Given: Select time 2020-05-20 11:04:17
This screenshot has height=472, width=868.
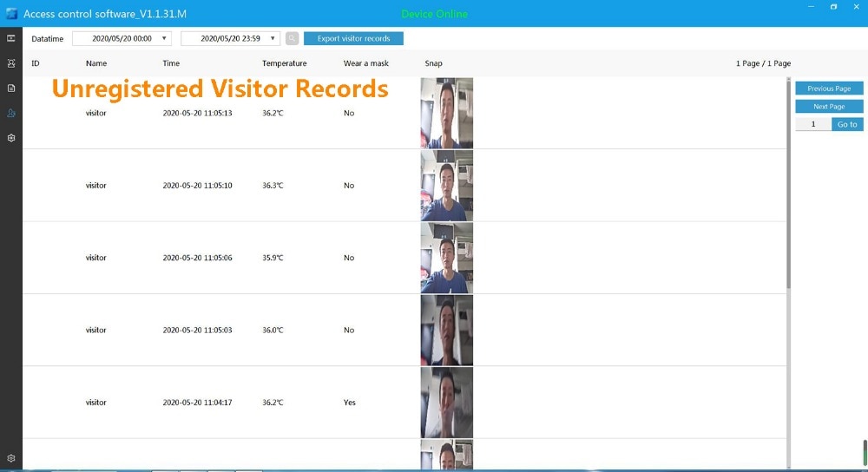Looking at the screenshot, I should tap(197, 403).
